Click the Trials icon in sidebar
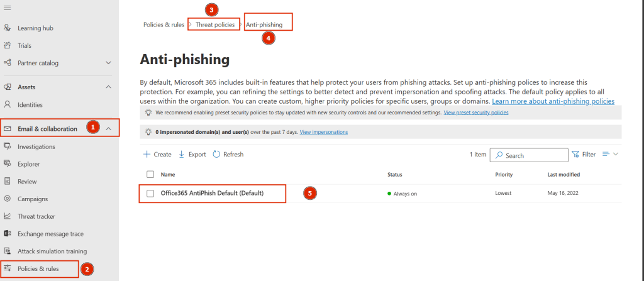Viewport: 644px width, 281px height. pyautogui.click(x=8, y=45)
